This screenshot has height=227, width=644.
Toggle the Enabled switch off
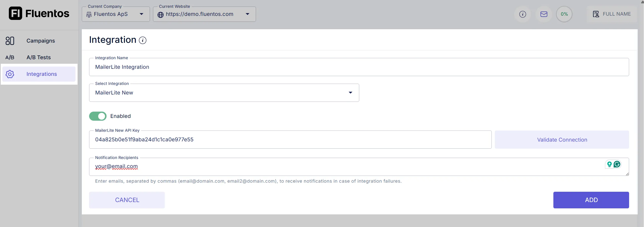click(98, 116)
